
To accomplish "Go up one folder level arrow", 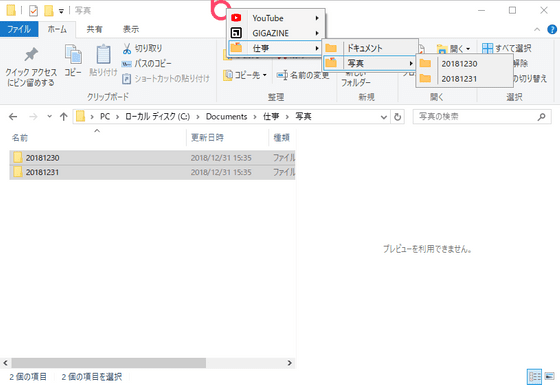I will click(x=64, y=116).
